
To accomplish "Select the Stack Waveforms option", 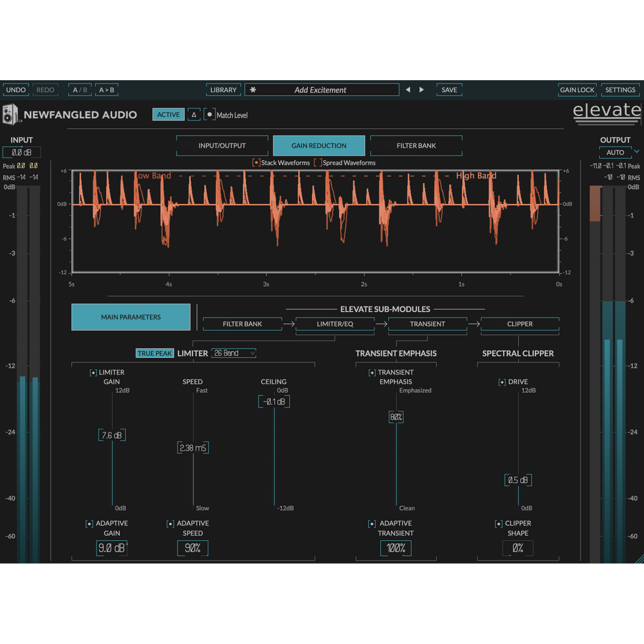I will pos(256,163).
